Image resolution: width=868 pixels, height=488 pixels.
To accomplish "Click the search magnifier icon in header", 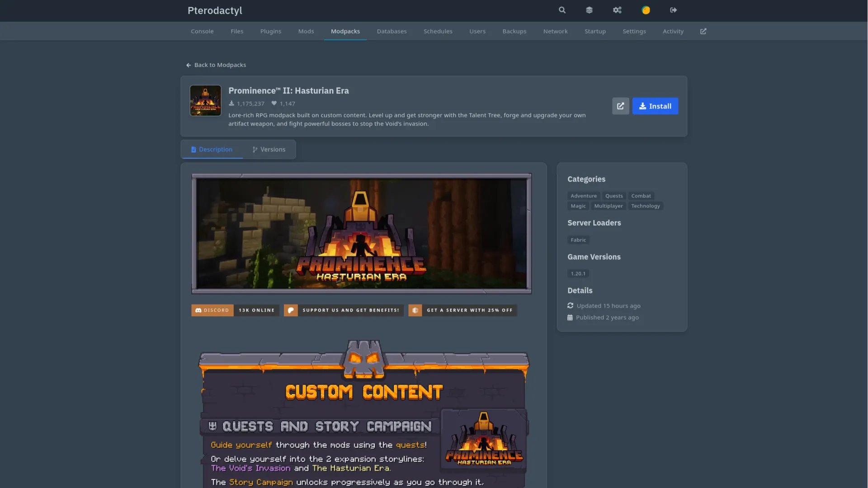I will click(562, 10).
